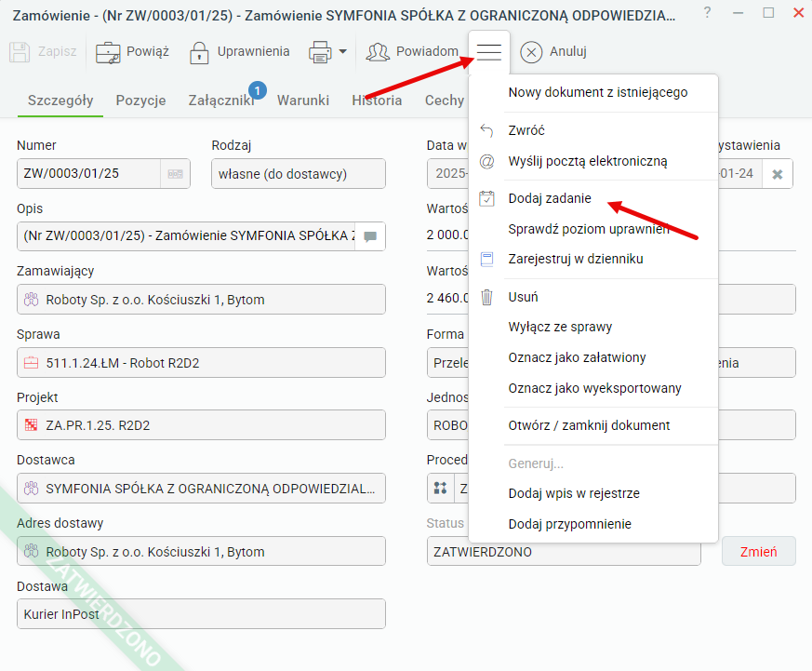Click the Dostawca field SYMFONIA SPÓŁKA
The image size is (812, 671).
coord(201,488)
